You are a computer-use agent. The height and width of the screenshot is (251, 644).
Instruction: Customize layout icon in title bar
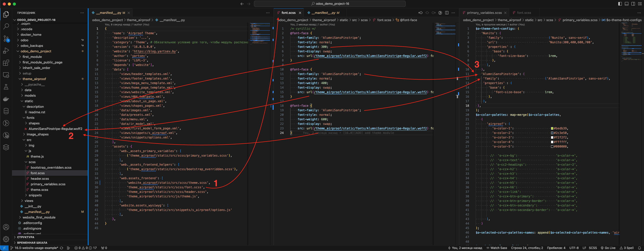click(640, 4)
